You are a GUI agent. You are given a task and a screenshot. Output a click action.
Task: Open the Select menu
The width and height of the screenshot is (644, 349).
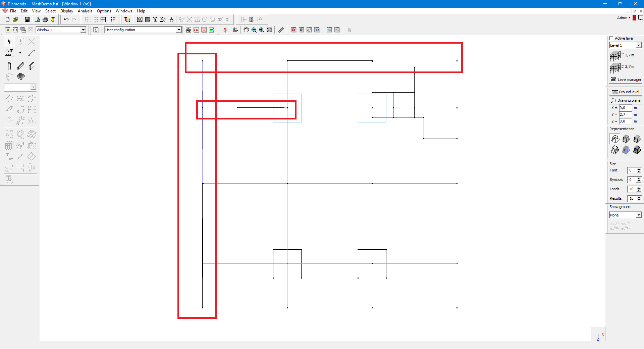pos(50,11)
